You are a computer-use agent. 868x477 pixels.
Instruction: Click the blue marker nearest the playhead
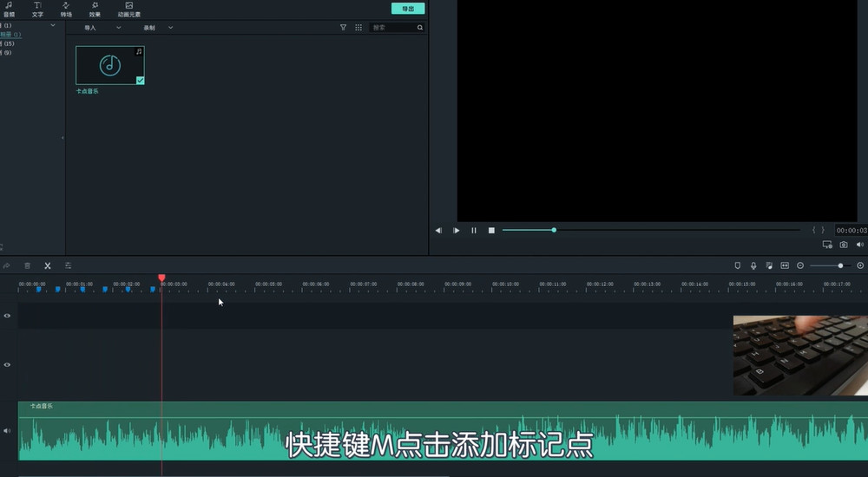click(x=153, y=290)
